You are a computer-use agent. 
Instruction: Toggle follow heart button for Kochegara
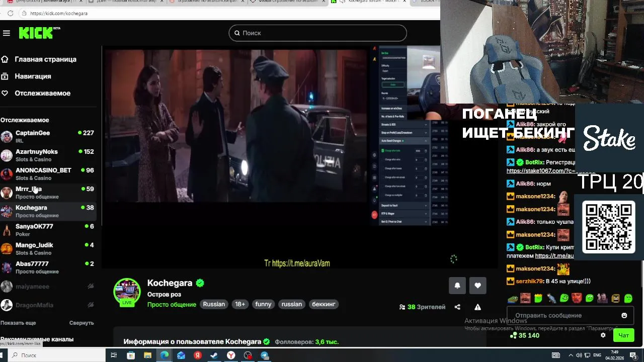pos(477,285)
